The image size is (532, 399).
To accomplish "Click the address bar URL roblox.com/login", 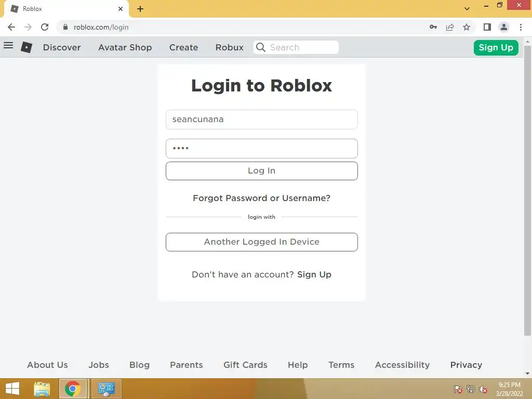I will click(101, 27).
